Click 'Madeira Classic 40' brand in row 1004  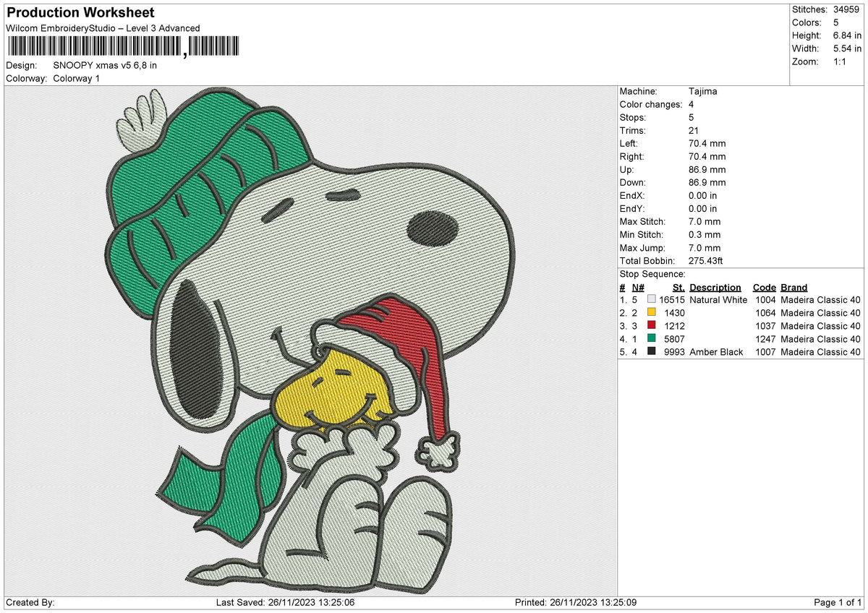(820, 300)
